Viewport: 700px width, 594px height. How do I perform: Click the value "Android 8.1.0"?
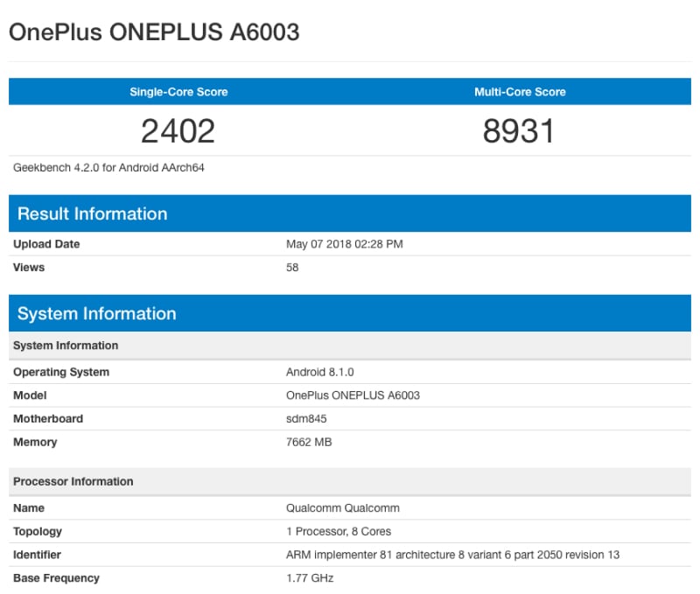[x=320, y=372]
